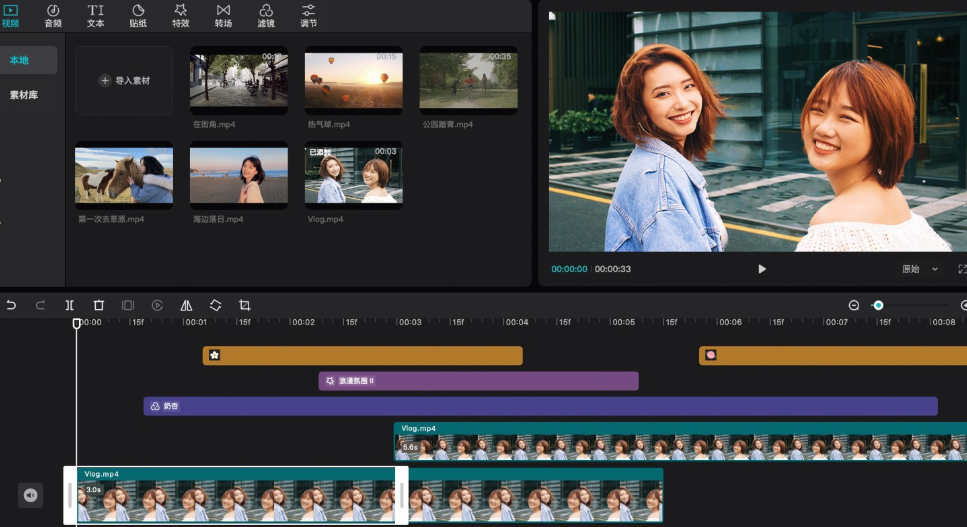Open the 文本 text tab
Image resolution: width=967 pixels, height=527 pixels.
96,16
